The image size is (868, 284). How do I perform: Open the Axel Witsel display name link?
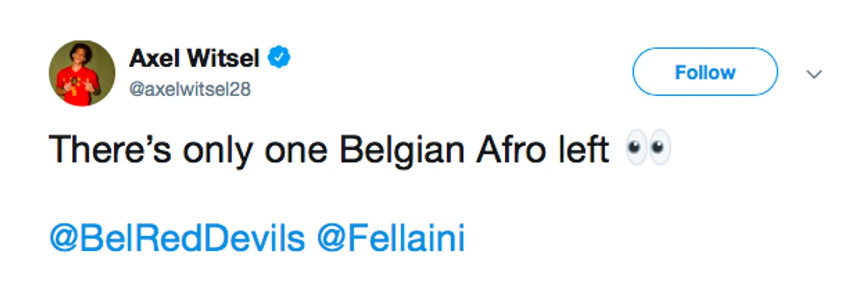point(194,58)
